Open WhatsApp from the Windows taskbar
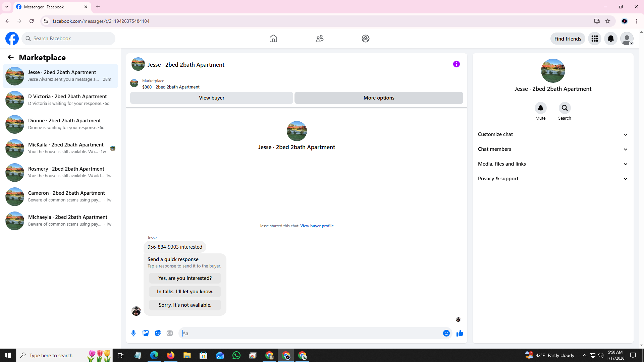The width and height of the screenshot is (644, 362). click(x=236, y=355)
